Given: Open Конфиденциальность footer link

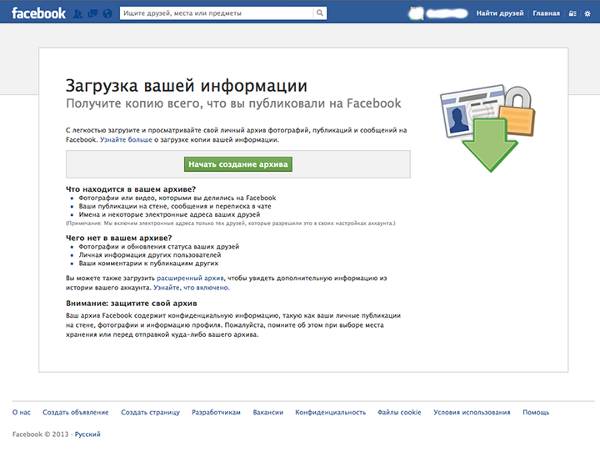Looking at the screenshot, I should pos(330,412).
